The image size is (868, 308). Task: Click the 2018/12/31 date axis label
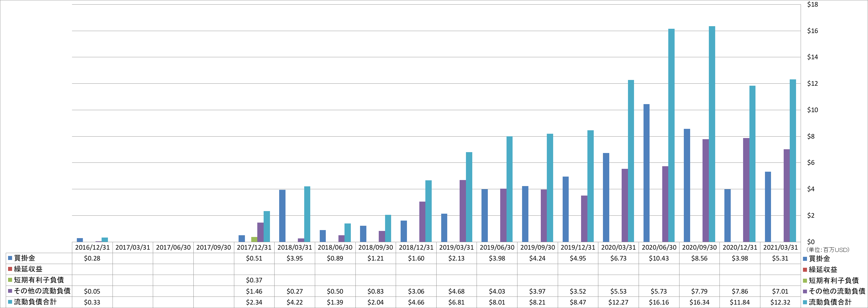[x=416, y=247]
